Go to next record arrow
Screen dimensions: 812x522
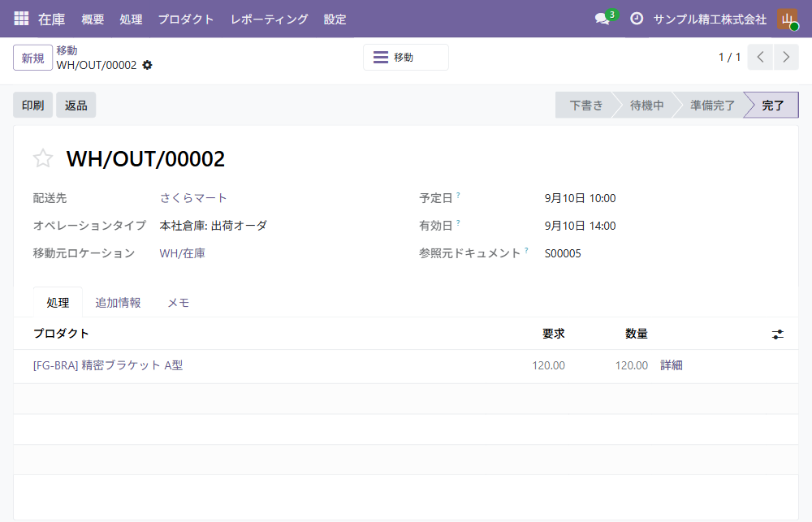[786, 57]
